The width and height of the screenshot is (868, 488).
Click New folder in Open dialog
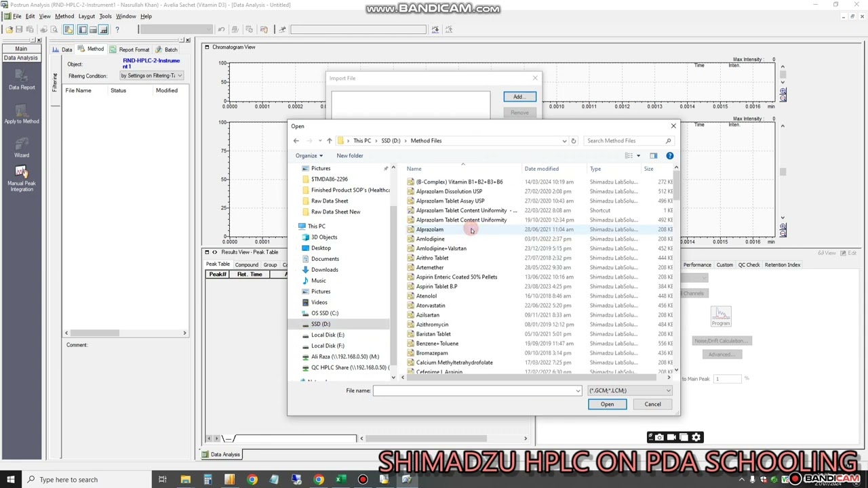pyautogui.click(x=350, y=156)
